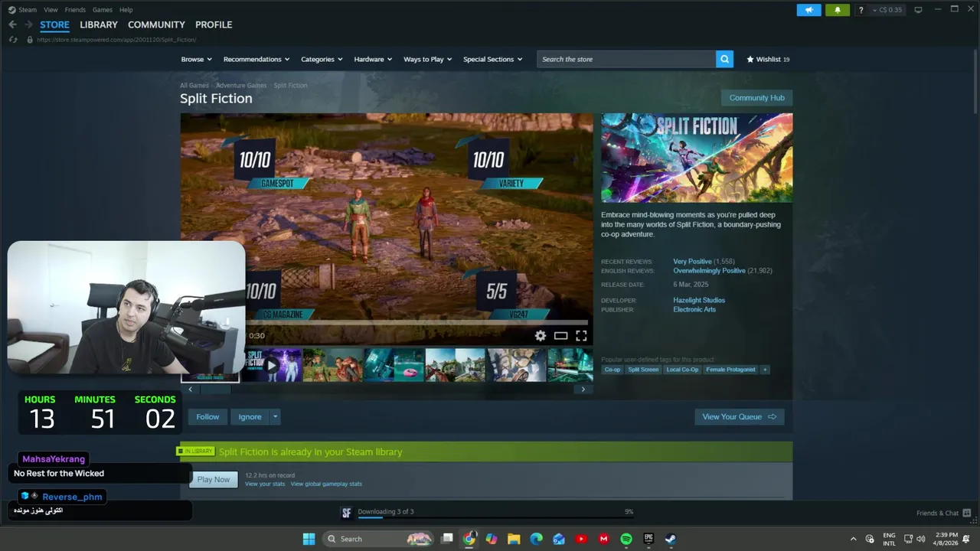
Task: Open video settings gear icon
Action: click(541, 335)
